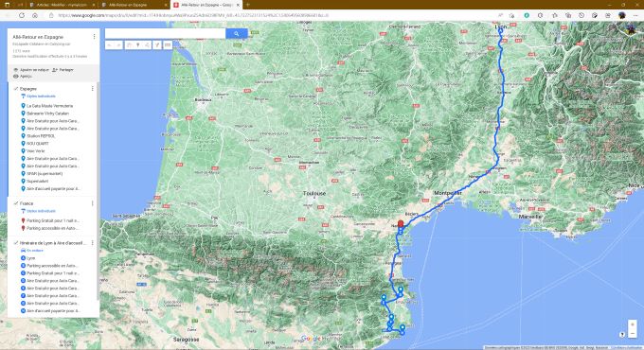Image resolution: width=644 pixels, height=350 pixels.
Task: Click the undo arrow in map toolbar
Action: click(110, 45)
